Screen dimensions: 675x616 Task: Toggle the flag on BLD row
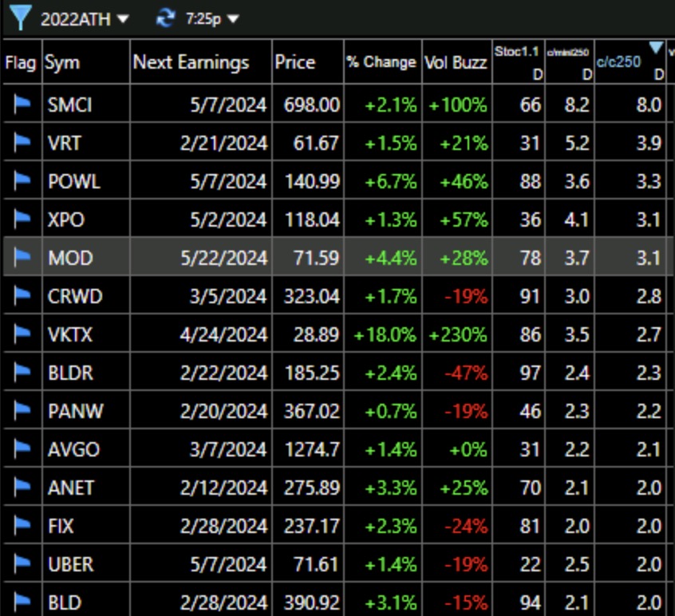coord(22,602)
